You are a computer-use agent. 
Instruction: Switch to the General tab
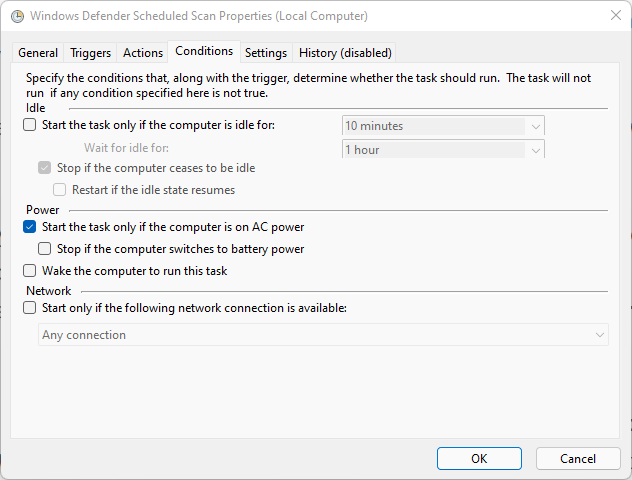click(38, 53)
